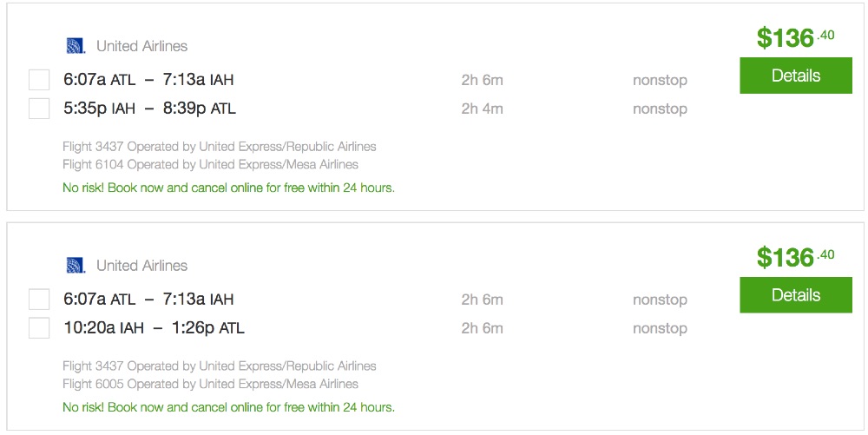Screen dimensions: 868x435
Task: Select the 10:20a IAH – 1:26p ATL flight times
Action: 154,328
